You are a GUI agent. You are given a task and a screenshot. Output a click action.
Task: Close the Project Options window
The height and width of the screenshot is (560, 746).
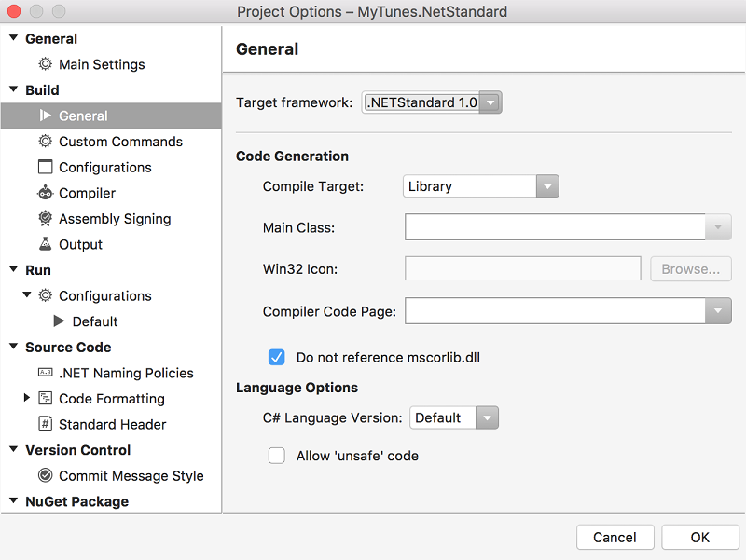(x=14, y=10)
